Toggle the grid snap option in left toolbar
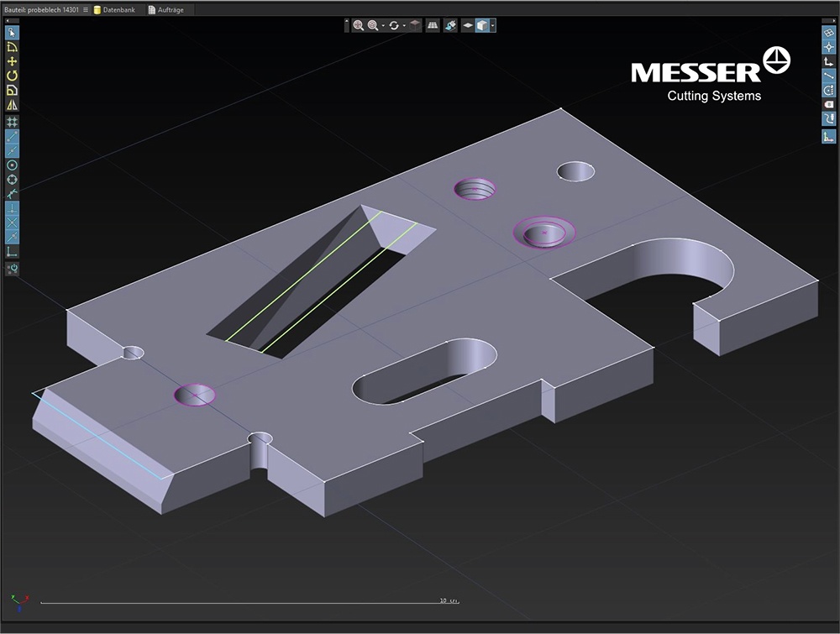The height and width of the screenshot is (634, 840). [12, 122]
